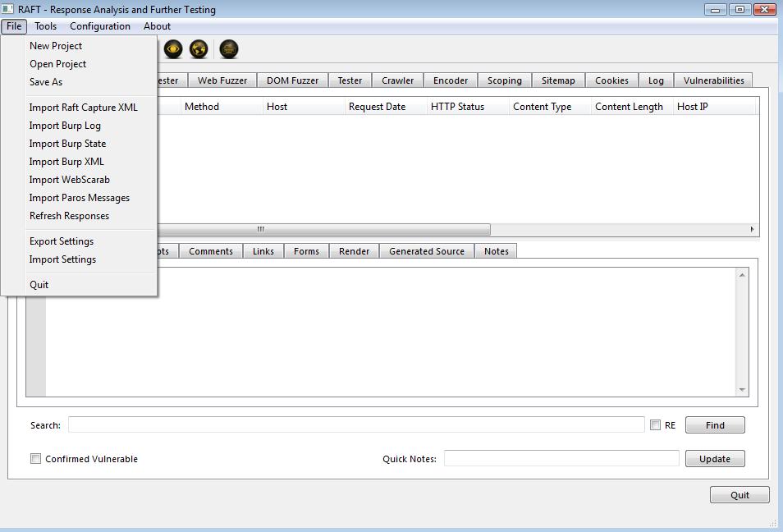Click the eye icon in the toolbar

click(173, 49)
